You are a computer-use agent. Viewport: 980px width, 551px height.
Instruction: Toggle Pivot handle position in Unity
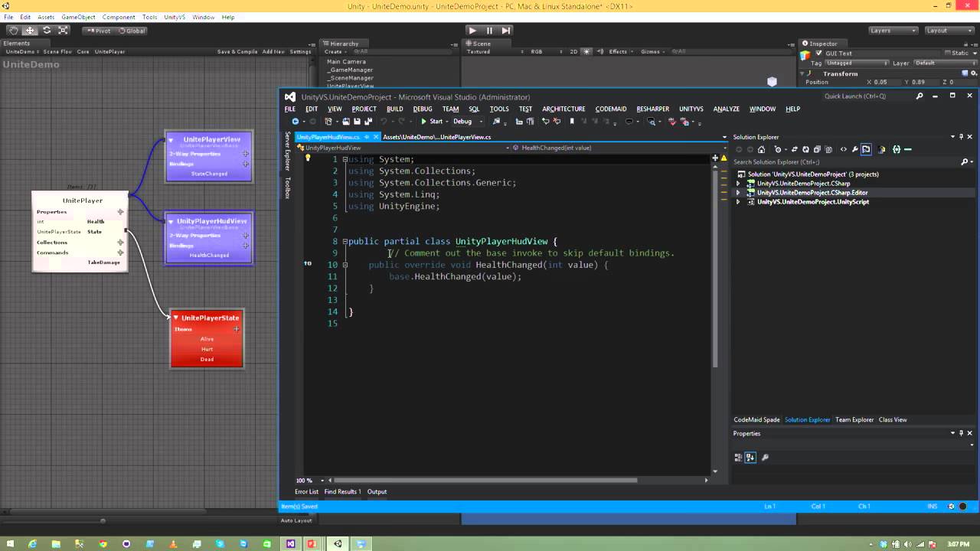[x=99, y=31]
